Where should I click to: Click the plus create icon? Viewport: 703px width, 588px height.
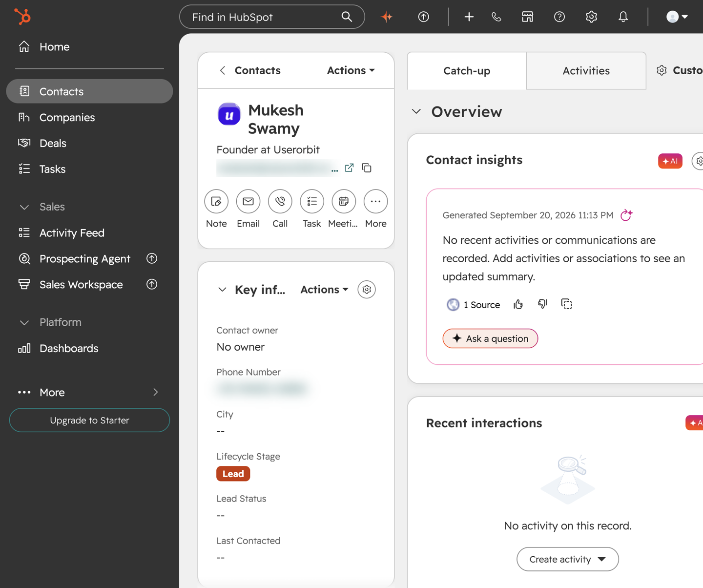469,17
